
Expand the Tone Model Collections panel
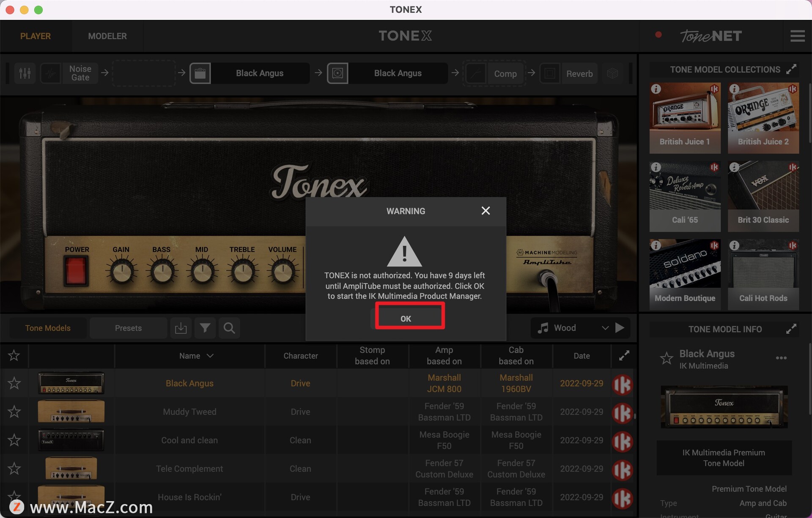791,69
